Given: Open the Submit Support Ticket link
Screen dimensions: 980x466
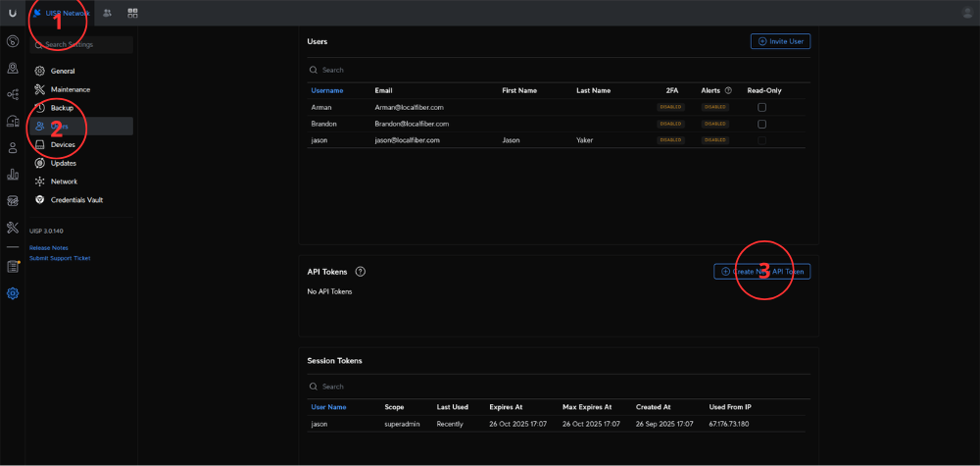Looking at the screenshot, I should click(x=60, y=258).
